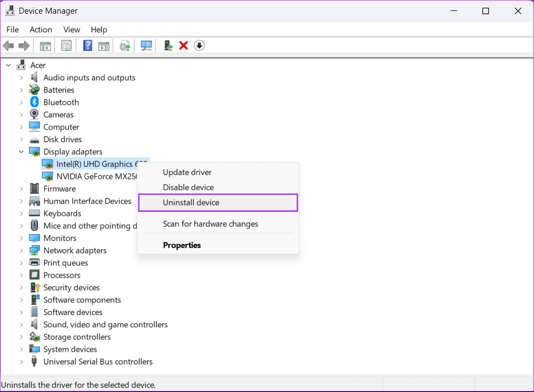Select the System devices label
Screen dimensions: 534x392
pos(70,349)
